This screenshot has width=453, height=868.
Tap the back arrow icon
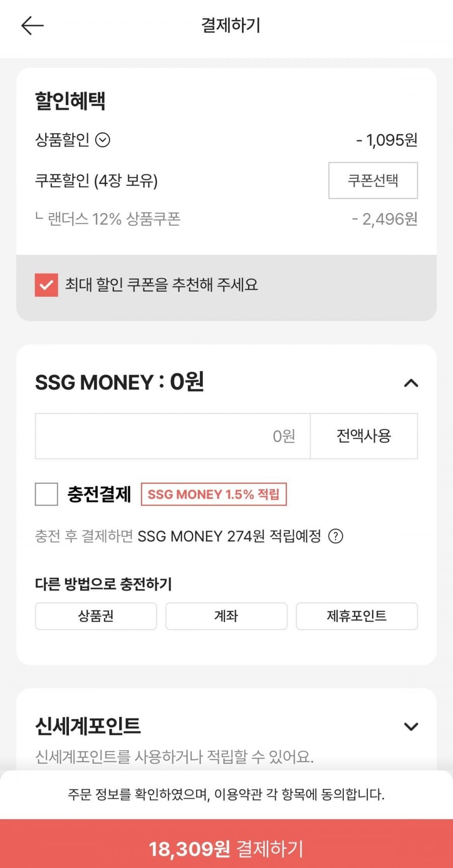coord(33,26)
